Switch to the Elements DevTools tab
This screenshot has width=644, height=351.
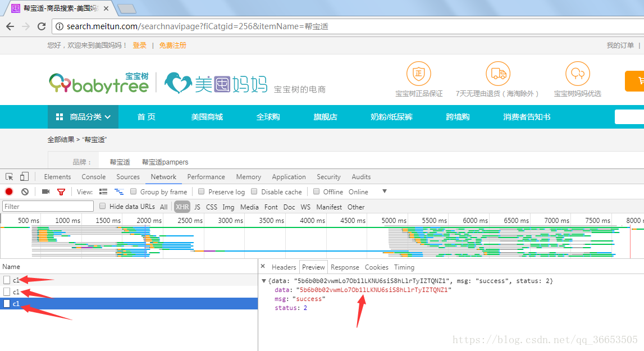click(x=57, y=177)
